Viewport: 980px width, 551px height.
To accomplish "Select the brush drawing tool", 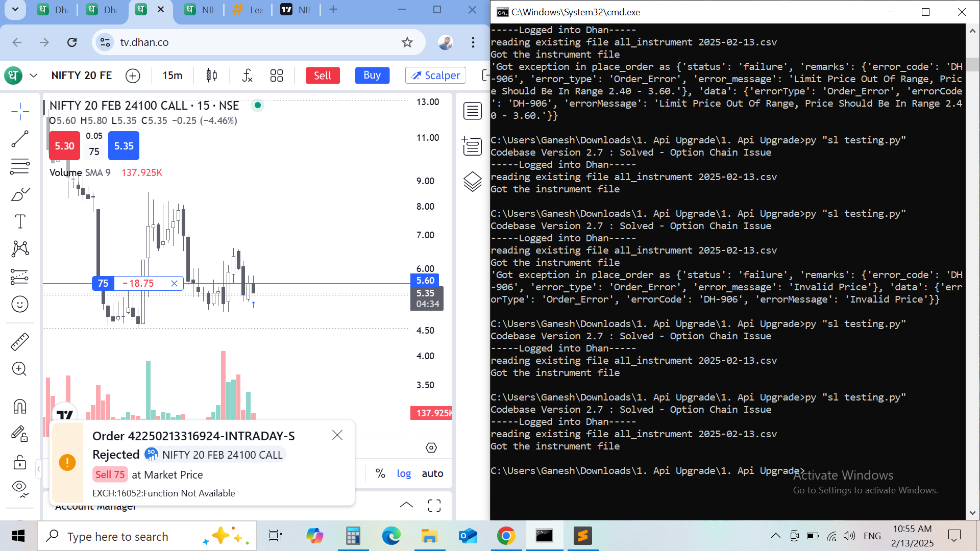I will point(20,194).
